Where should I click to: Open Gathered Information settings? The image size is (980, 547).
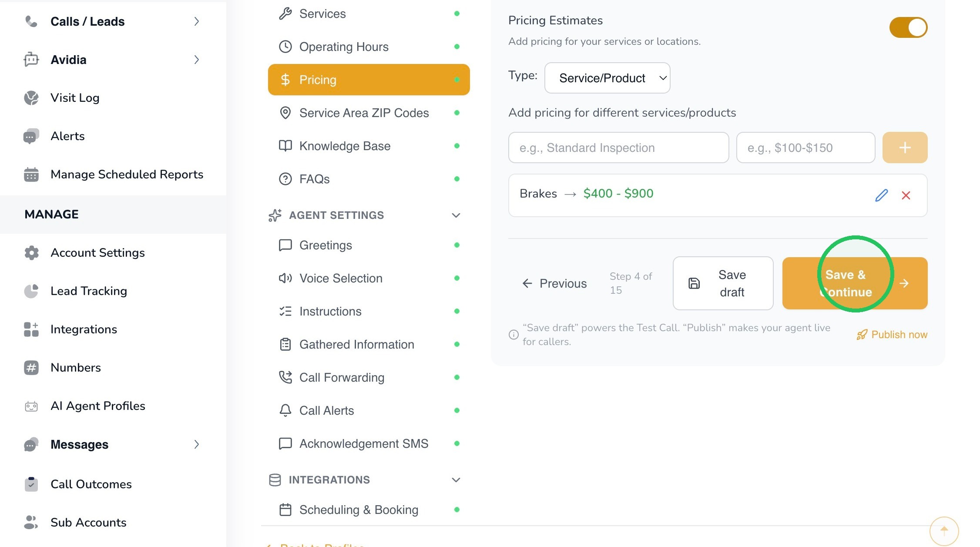point(369,344)
